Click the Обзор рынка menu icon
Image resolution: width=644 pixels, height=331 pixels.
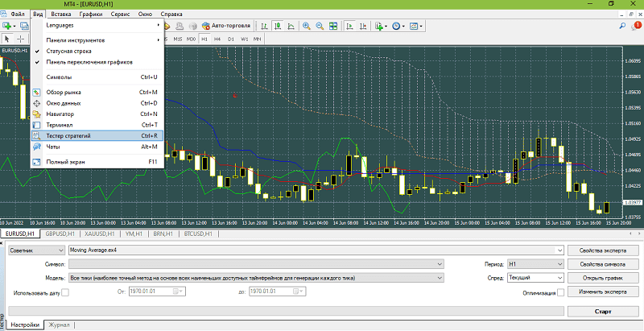click(x=36, y=92)
